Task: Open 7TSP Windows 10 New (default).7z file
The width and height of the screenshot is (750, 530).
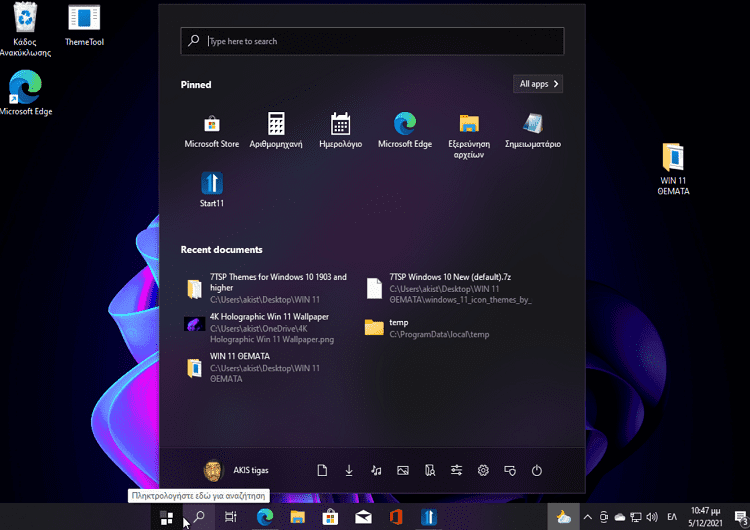Action: coord(450,288)
